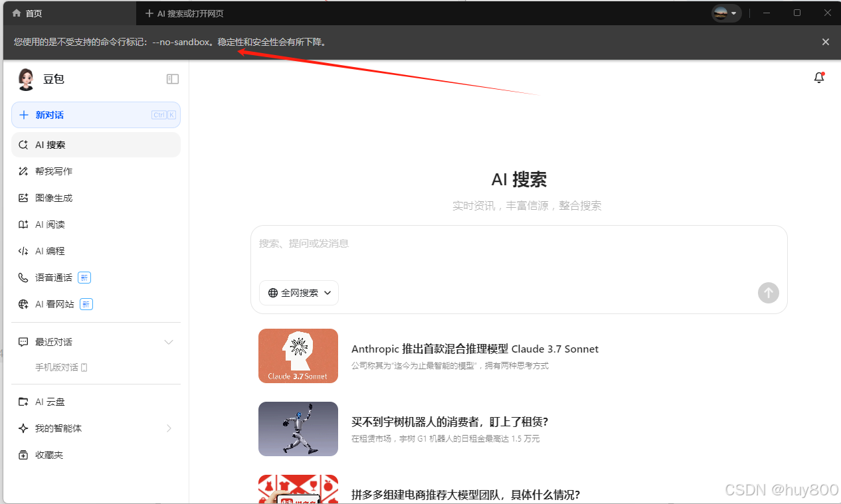The height and width of the screenshot is (504, 841).
Task: Click the 首页 home tab
Action: (68, 13)
